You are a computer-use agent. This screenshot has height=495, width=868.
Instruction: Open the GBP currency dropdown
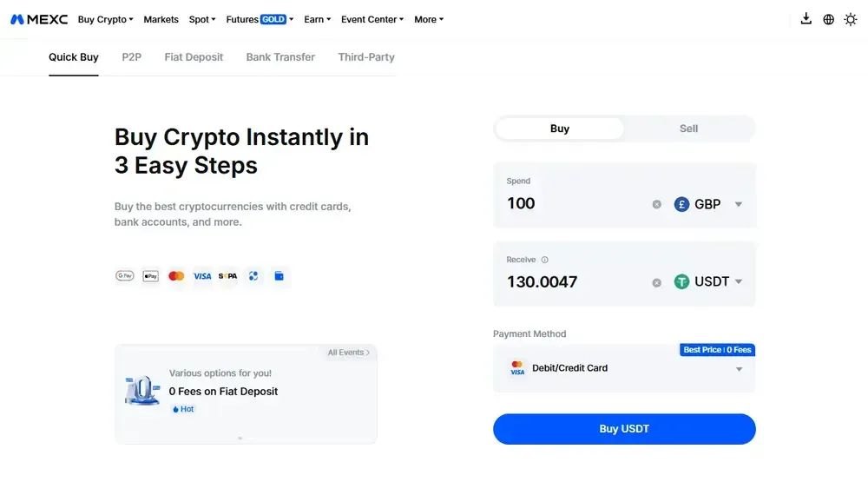(709, 204)
